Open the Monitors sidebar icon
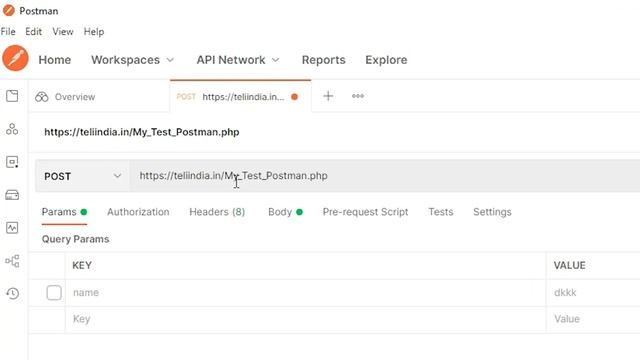This screenshot has height=360, width=640. coord(12,228)
